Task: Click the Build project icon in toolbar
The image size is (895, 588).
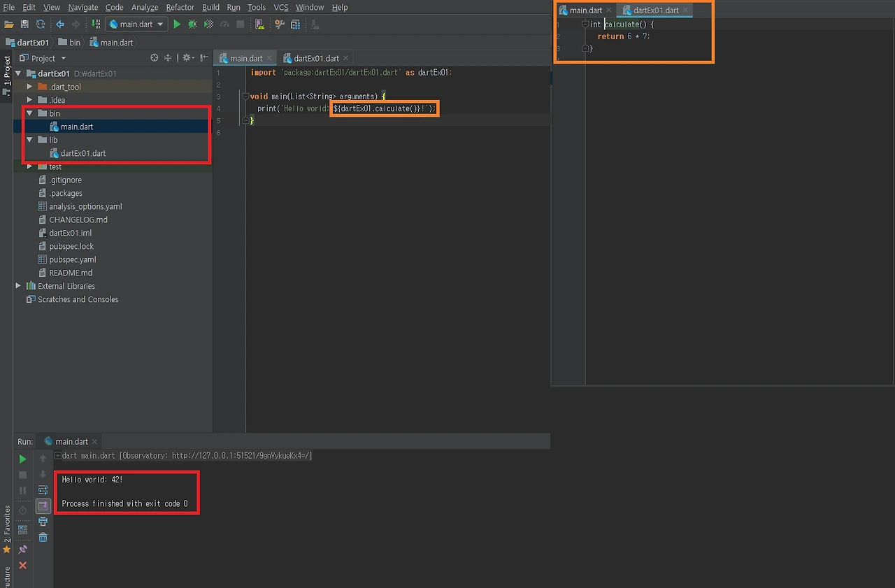Action: pos(96,24)
